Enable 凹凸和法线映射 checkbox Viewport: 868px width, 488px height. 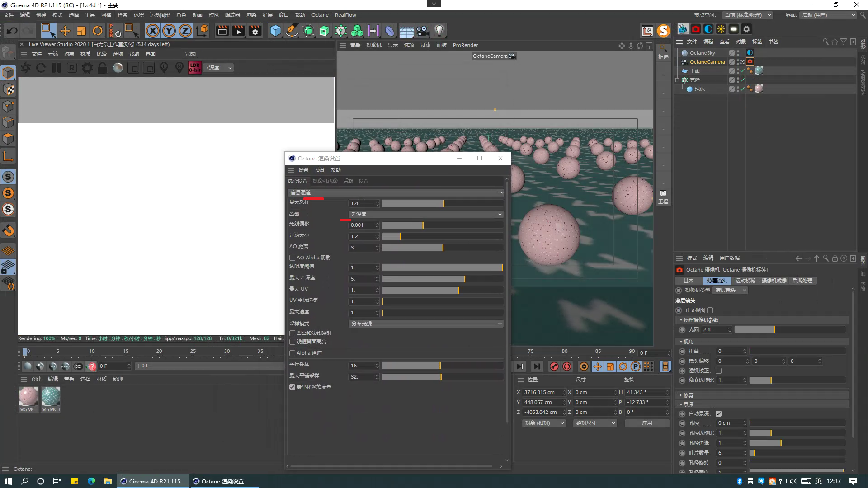coord(292,333)
